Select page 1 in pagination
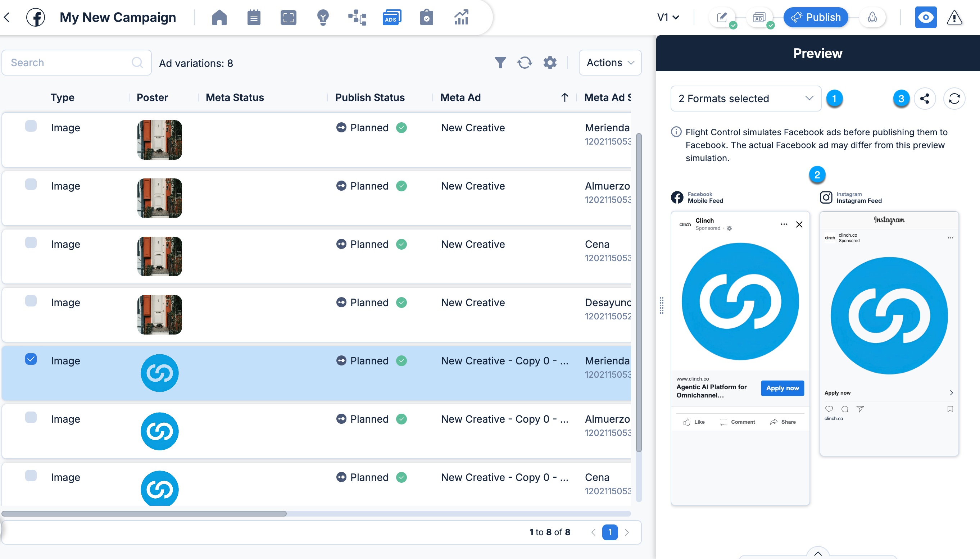The height and width of the screenshot is (559, 980). point(610,532)
